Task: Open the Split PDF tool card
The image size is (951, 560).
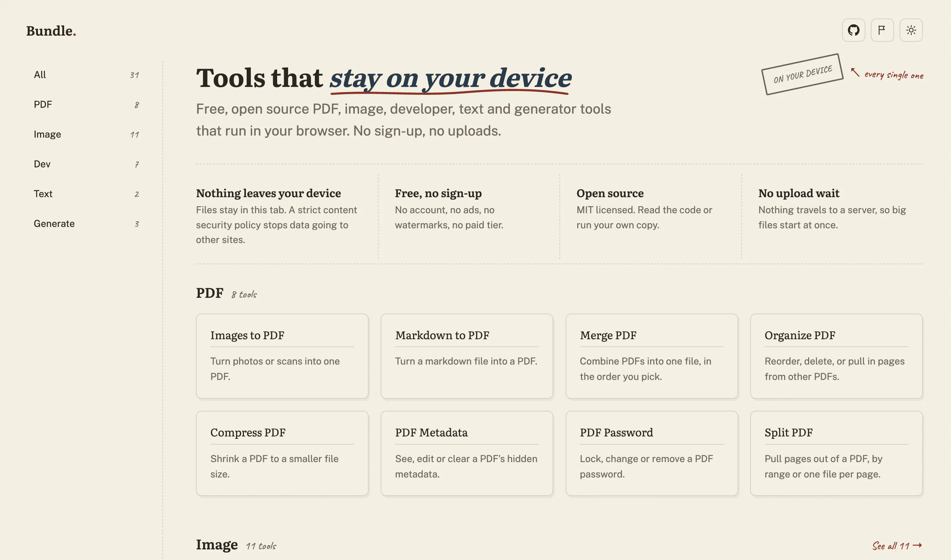Action: pyautogui.click(x=836, y=453)
